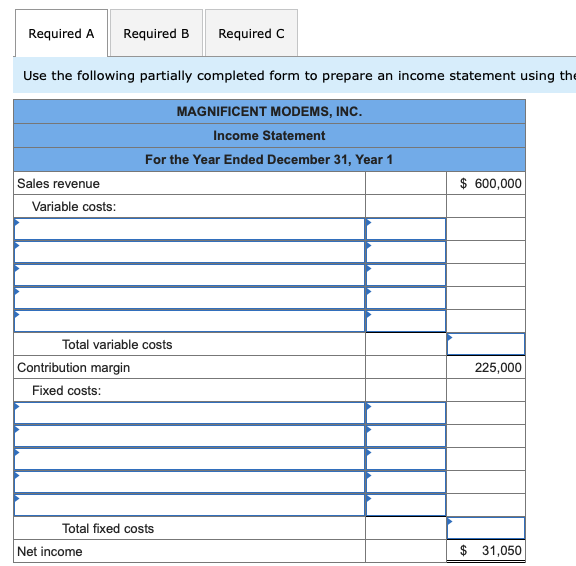
Task: Select the $ 31,050 net income value
Action: [490, 551]
